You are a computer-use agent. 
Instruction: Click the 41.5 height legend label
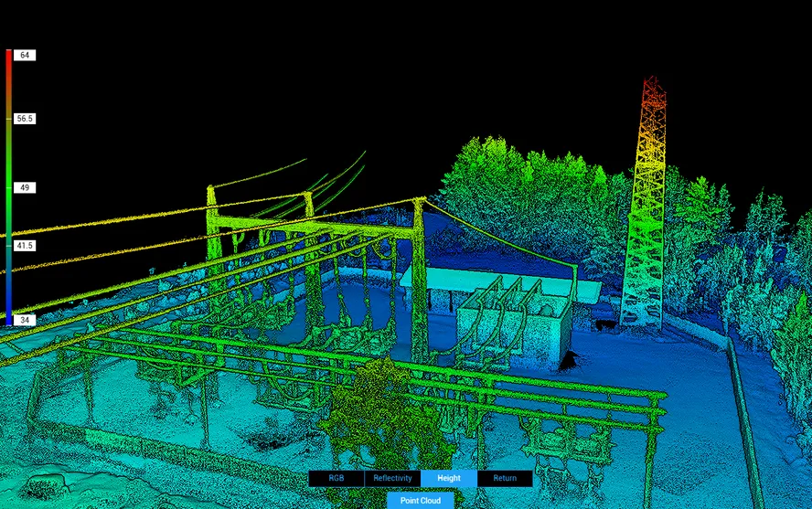point(25,246)
